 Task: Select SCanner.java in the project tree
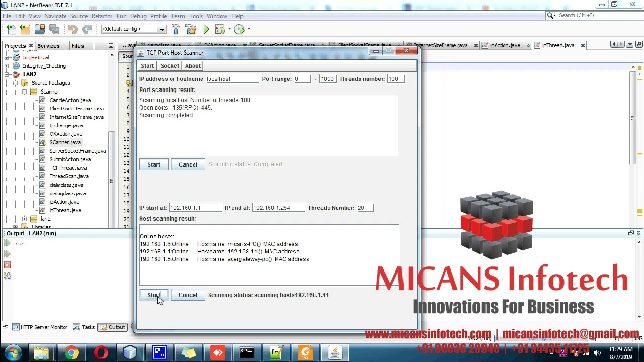click(65, 143)
